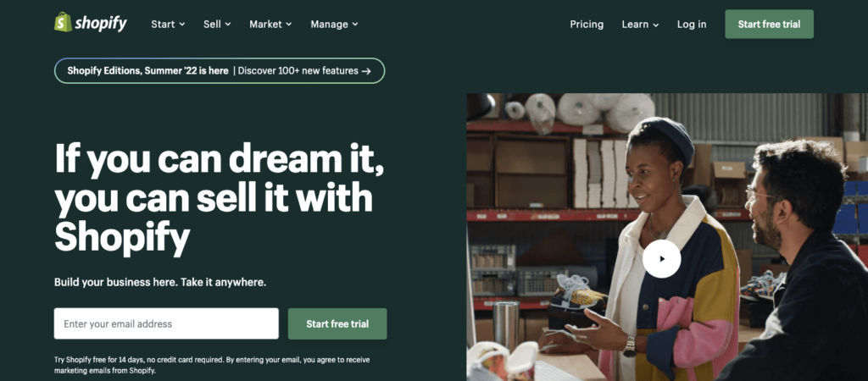Click the arrow in the Editions banner
Viewport: 868px width, 381px height.
(366, 71)
